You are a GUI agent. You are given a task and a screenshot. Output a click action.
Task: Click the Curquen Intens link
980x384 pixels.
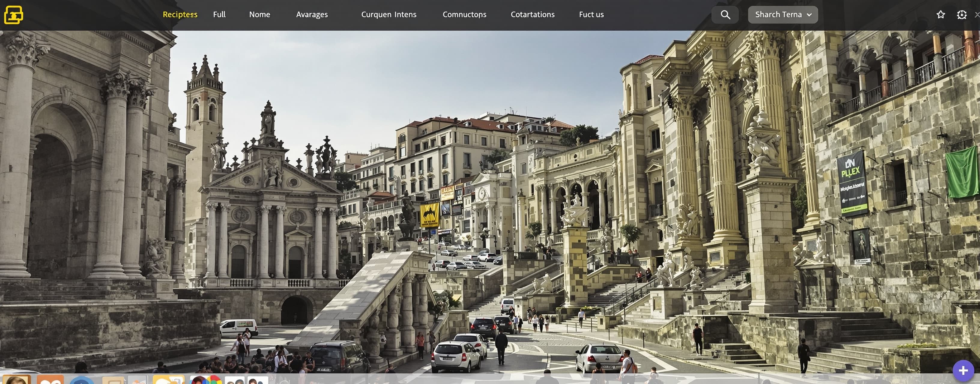pos(389,14)
